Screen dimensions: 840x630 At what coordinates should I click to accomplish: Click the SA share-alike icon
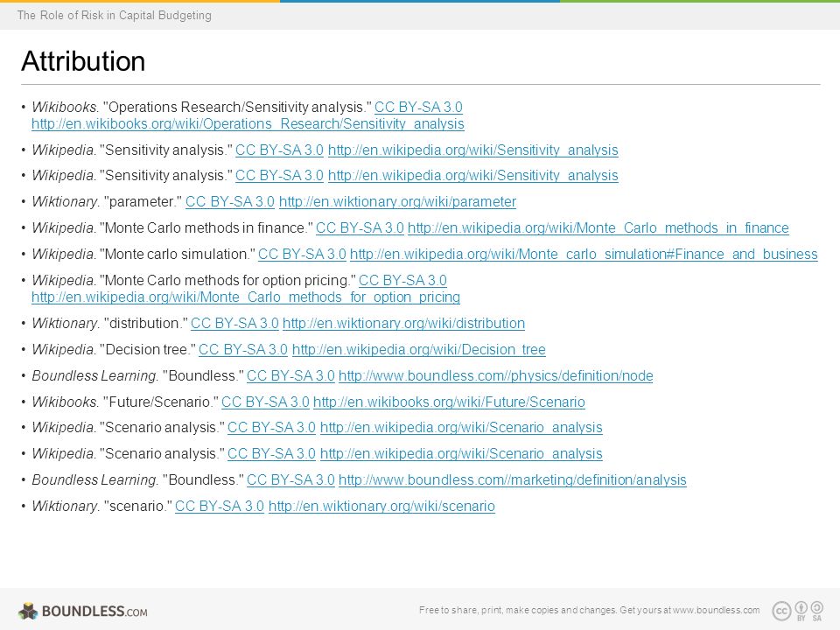pos(817,607)
